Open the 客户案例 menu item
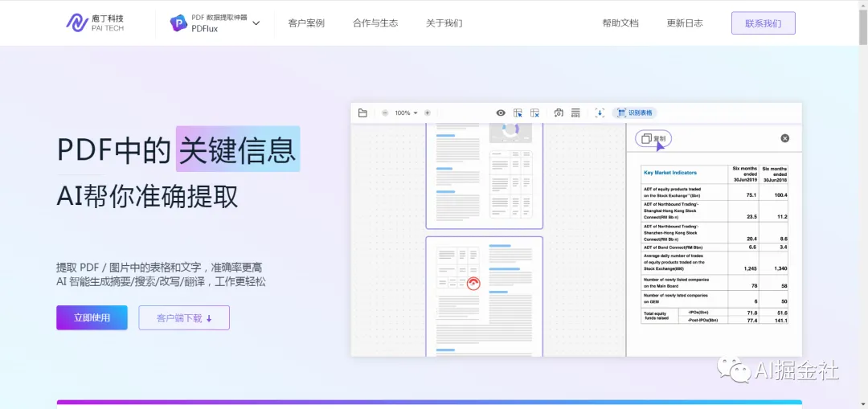The image size is (868, 409). point(306,23)
